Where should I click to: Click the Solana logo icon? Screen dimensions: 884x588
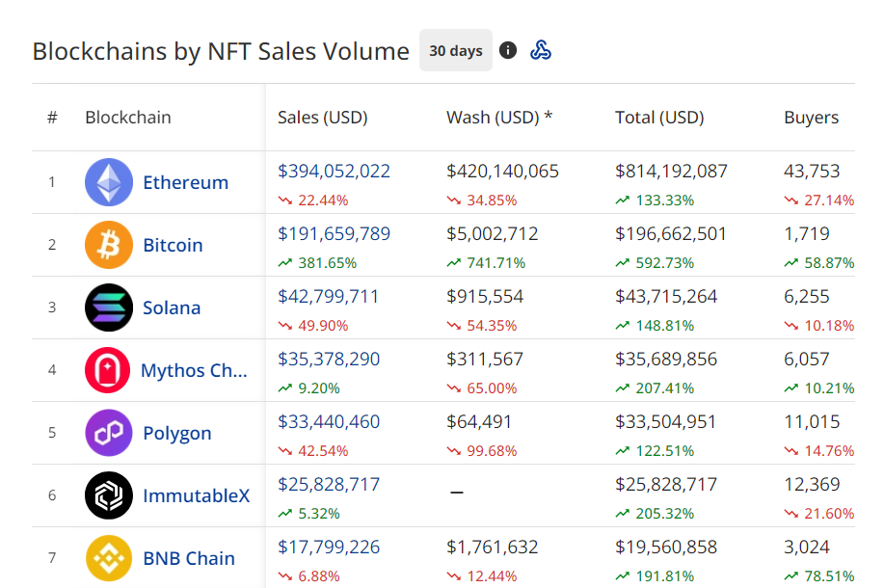click(x=109, y=307)
